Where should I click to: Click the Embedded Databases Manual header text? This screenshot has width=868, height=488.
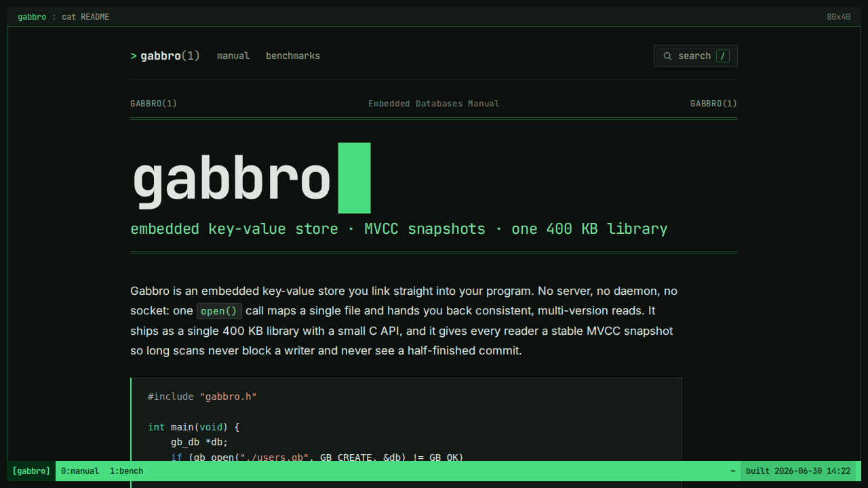pyautogui.click(x=434, y=104)
